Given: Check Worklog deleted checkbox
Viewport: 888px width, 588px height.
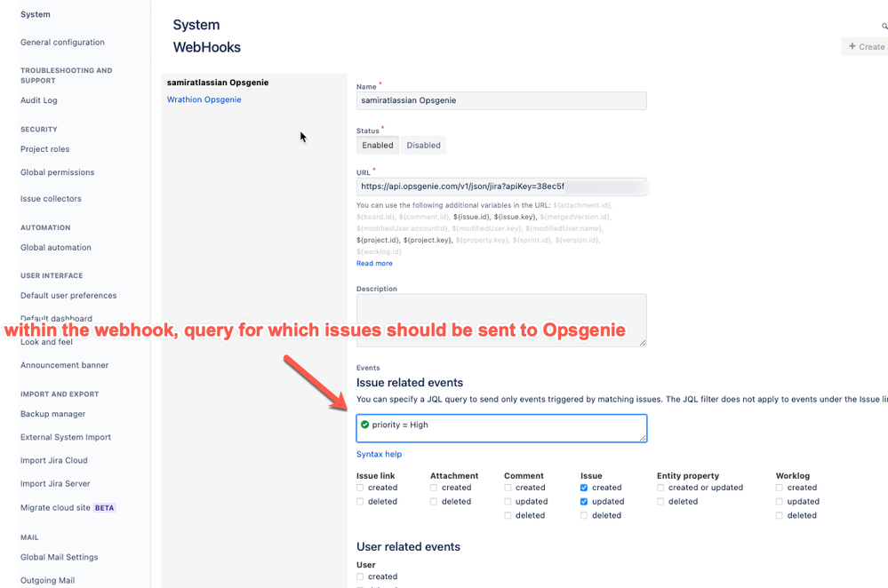Looking at the screenshot, I should [780, 515].
